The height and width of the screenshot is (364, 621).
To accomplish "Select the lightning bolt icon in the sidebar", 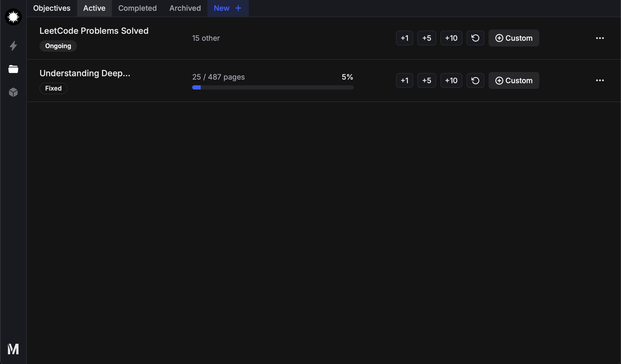I will [x=13, y=46].
